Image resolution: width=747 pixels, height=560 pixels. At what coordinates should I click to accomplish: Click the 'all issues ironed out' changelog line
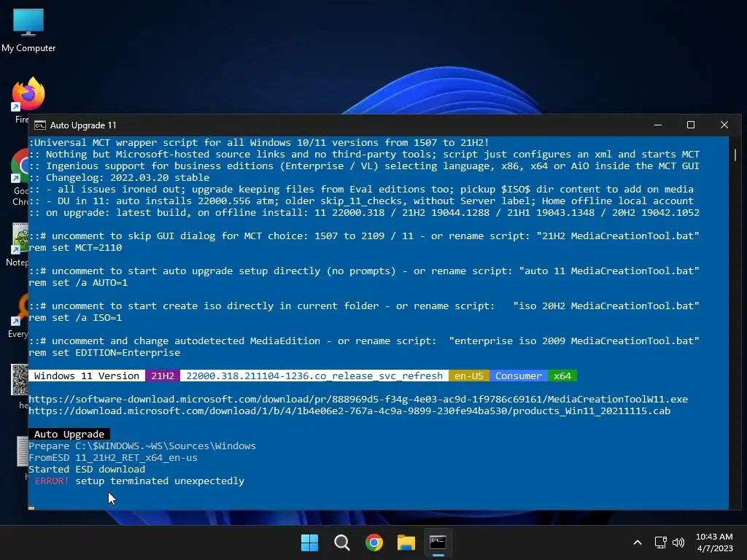point(361,189)
